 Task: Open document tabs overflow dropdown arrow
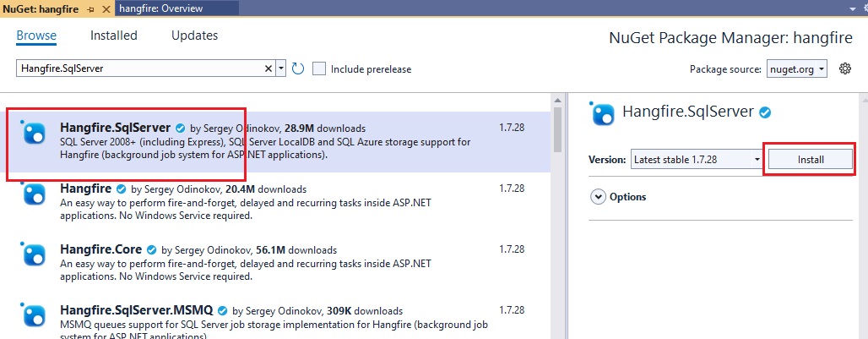click(x=852, y=8)
